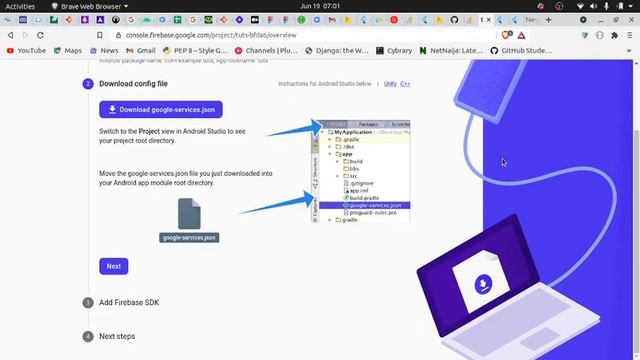Show more bookmarks with the chevron
The height and width of the screenshot is (360, 640).
pyautogui.click(x=629, y=51)
